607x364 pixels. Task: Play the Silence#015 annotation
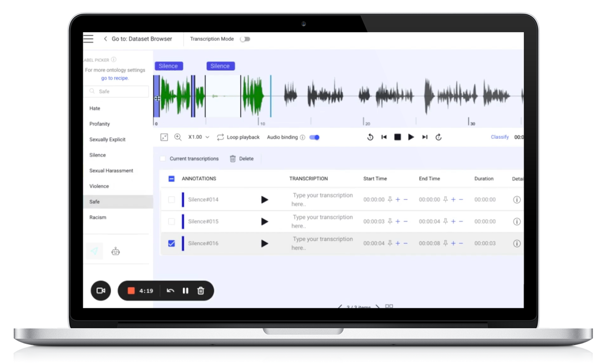pyautogui.click(x=264, y=222)
